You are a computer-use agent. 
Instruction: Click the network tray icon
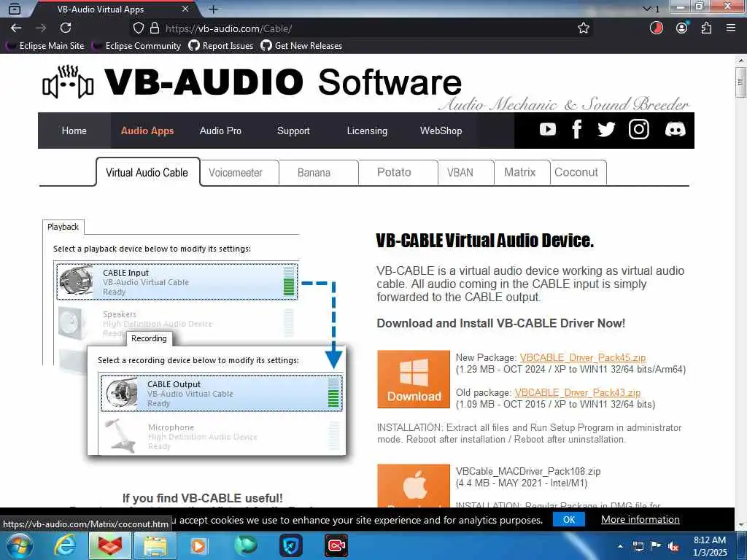click(638, 547)
